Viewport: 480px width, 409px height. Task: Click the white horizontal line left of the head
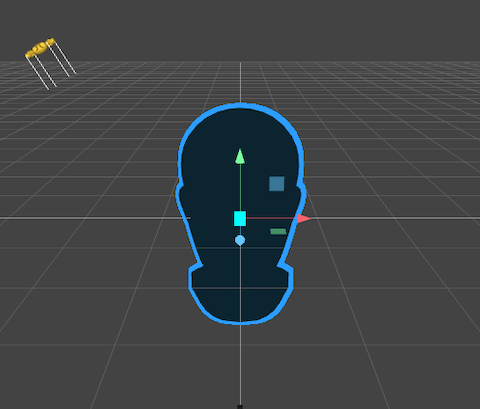point(95,218)
